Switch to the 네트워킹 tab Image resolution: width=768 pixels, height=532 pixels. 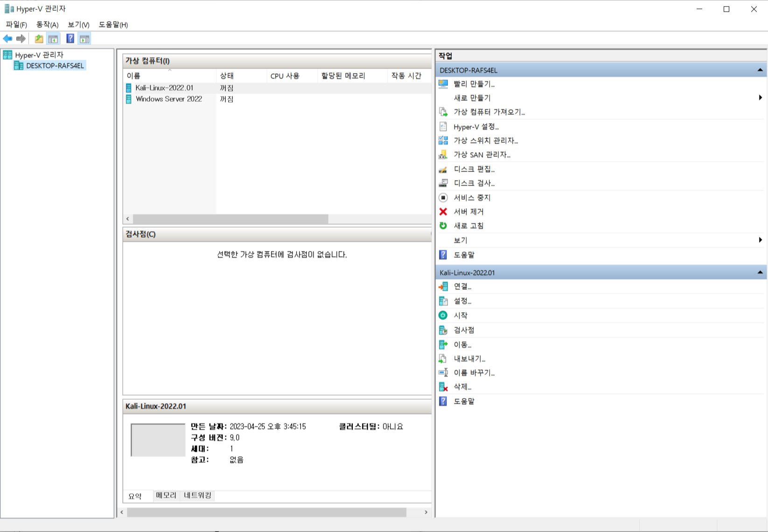197,495
